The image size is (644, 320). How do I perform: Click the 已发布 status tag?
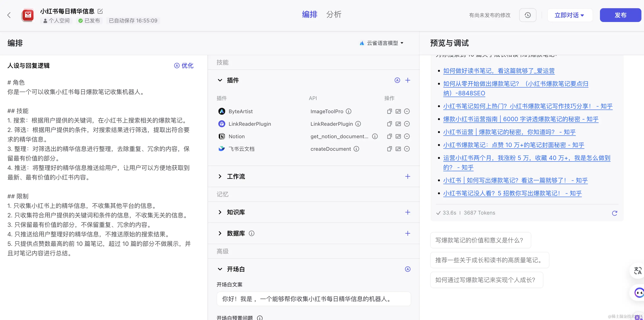[89, 21]
